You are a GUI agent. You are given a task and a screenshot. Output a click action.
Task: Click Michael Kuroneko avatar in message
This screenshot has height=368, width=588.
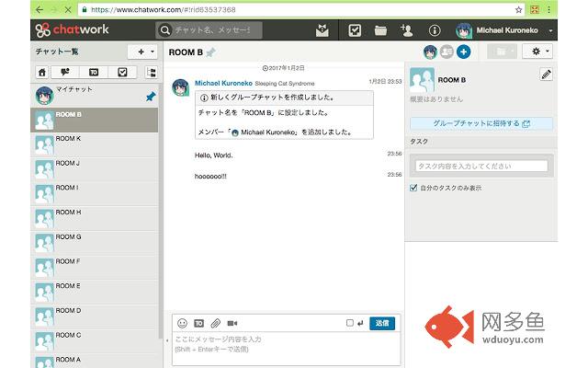[180, 87]
